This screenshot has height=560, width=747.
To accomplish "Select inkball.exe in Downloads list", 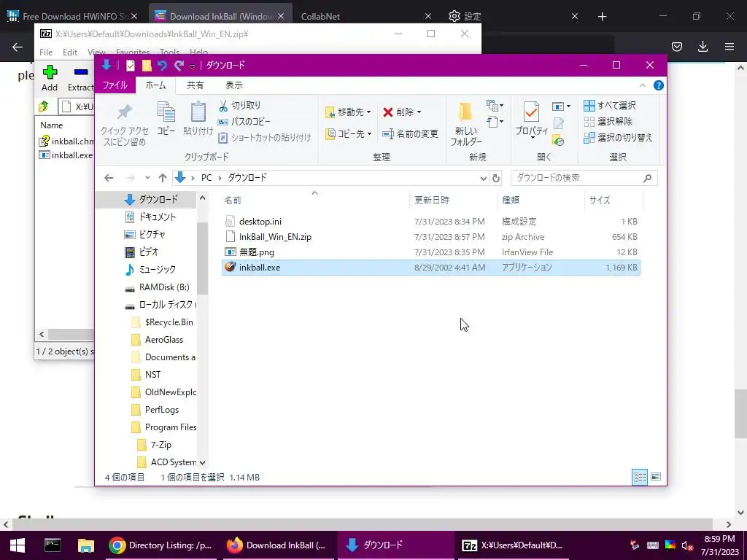I will pyautogui.click(x=430, y=267).
